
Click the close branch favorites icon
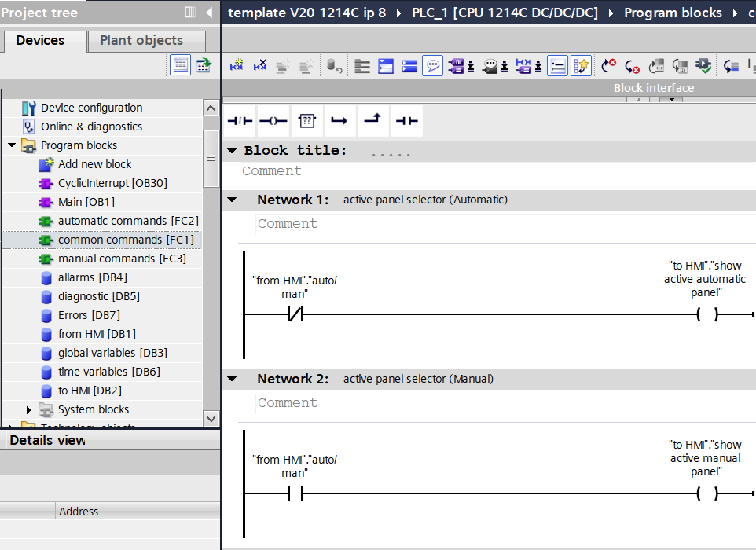click(373, 121)
